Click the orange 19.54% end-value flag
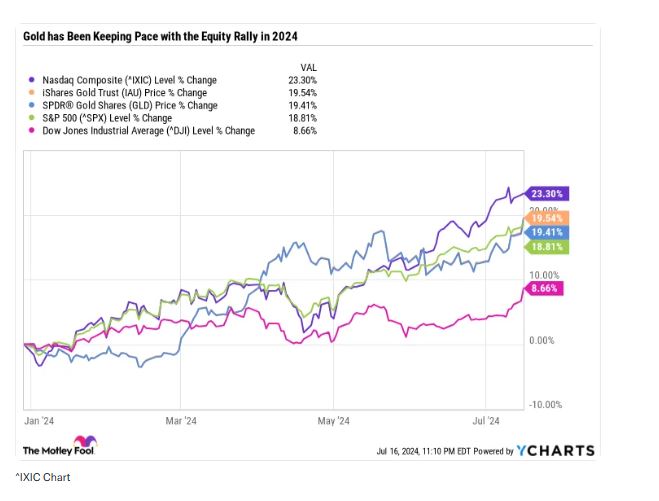 [x=549, y=217]
